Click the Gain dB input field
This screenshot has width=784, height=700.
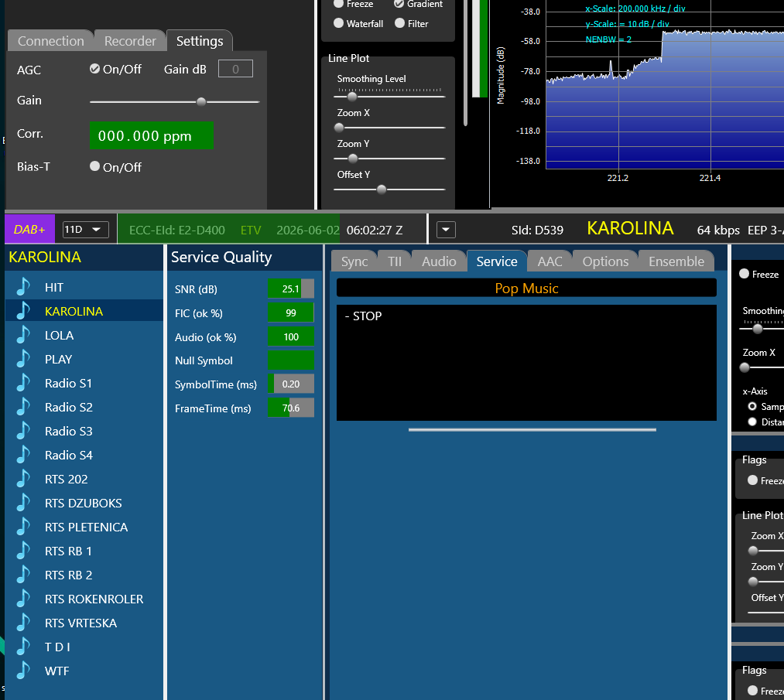tap(235, 69)
